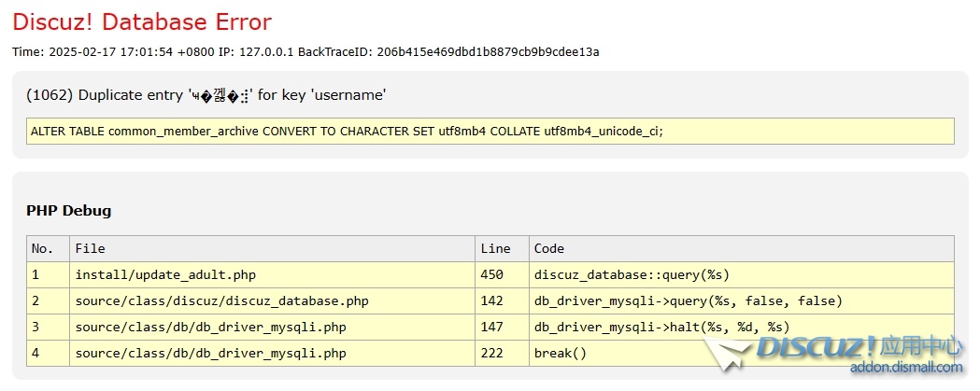Click line number 450 cell
Screen dimensions: 980x391
pyautogui.click(x=491, y=274)
